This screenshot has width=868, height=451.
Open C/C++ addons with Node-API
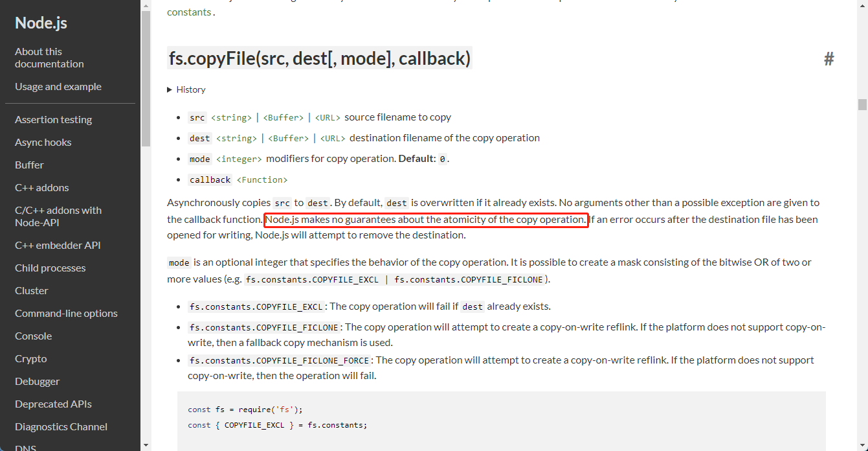point(58,216)
